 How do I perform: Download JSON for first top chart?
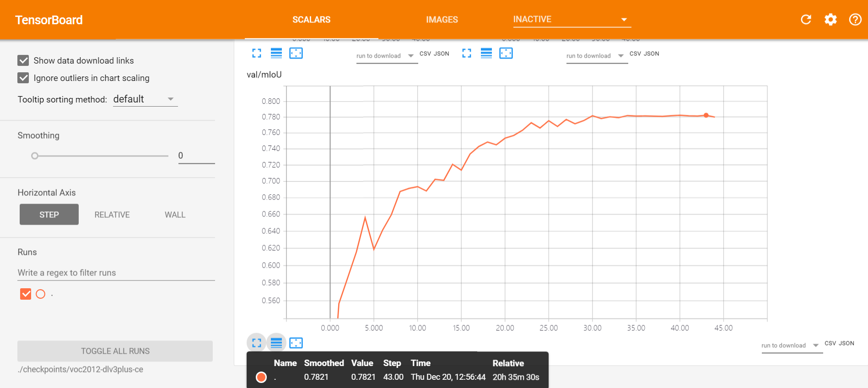[x=441, y=54]
